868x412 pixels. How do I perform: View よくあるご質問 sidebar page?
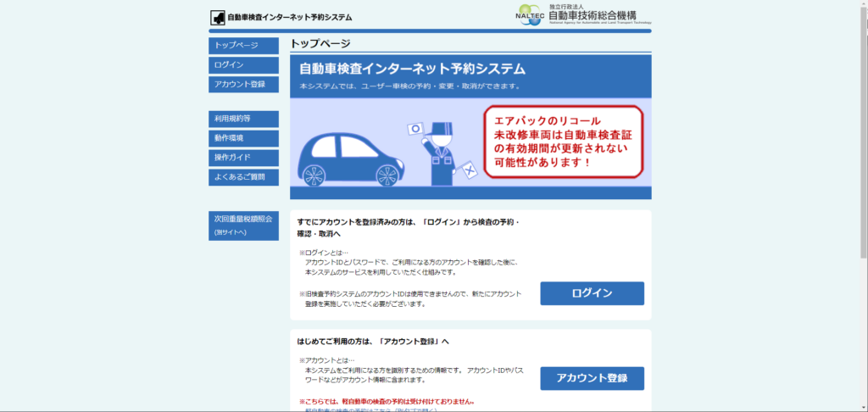[x=243, y=177]
